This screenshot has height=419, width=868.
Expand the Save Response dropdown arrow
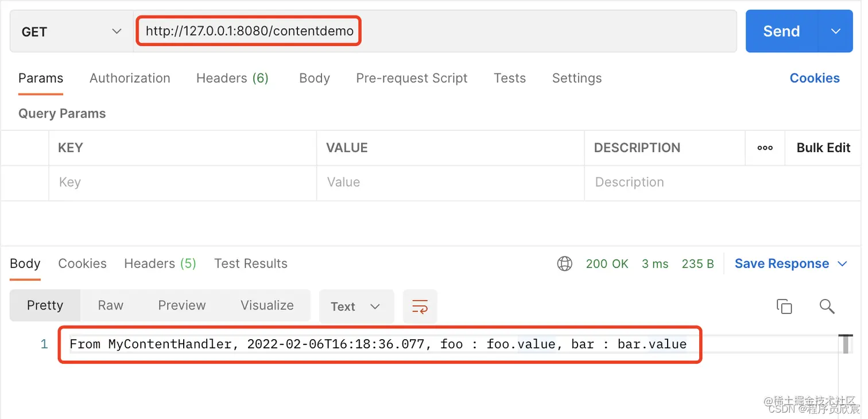[x=842, y=264]
